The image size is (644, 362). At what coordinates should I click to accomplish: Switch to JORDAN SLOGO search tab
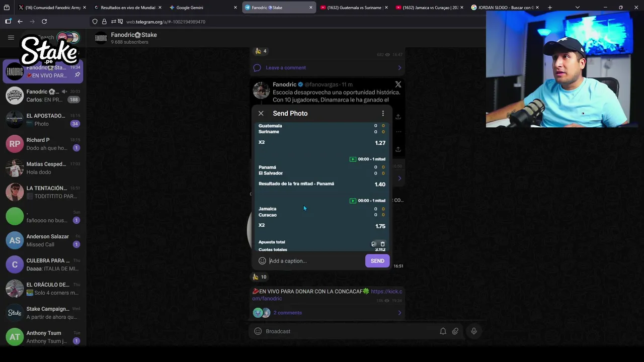click(x=505, y=8)
